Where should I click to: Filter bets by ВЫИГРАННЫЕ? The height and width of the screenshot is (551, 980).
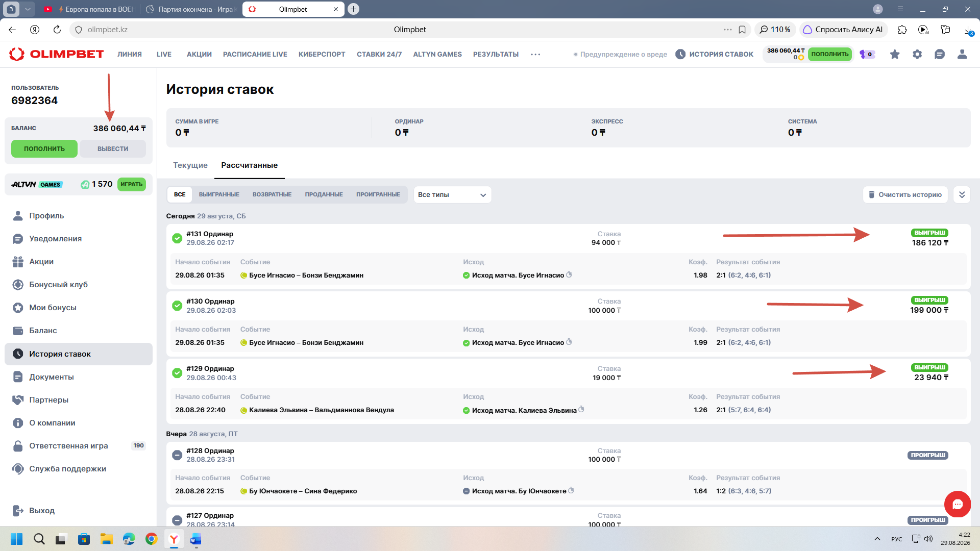point(219,194)
